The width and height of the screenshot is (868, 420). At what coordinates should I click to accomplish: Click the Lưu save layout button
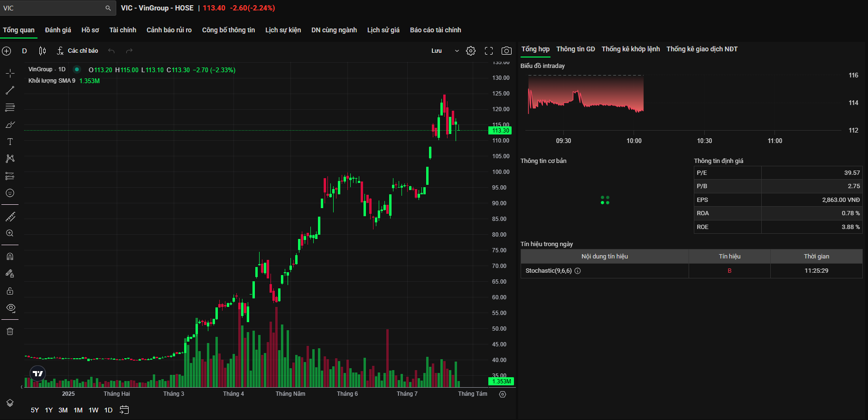point(437,51)
